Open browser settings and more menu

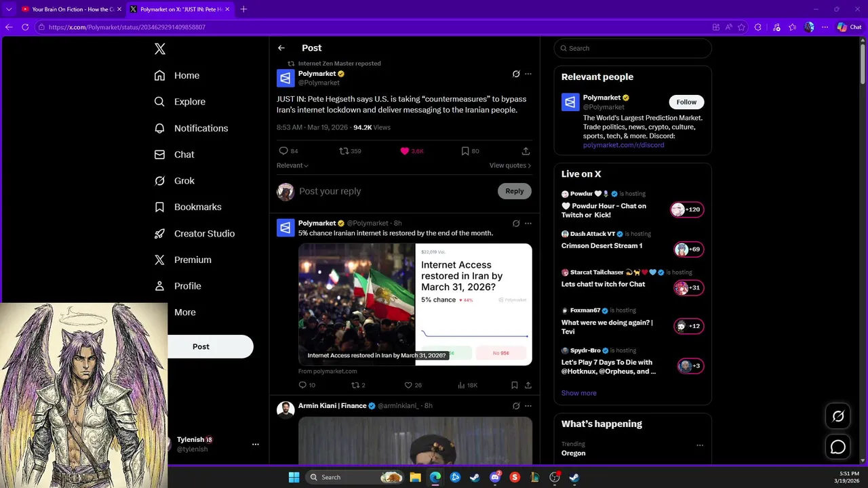tap(825, 27)
